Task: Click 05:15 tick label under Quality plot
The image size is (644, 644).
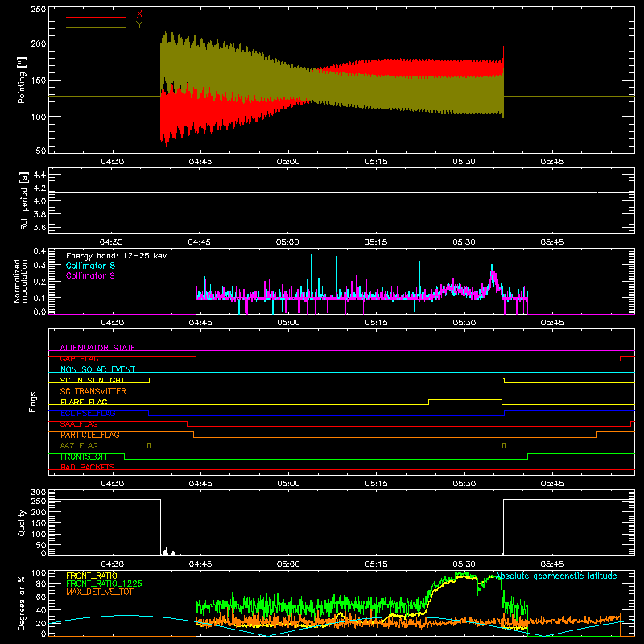Action: click(376, 564)
